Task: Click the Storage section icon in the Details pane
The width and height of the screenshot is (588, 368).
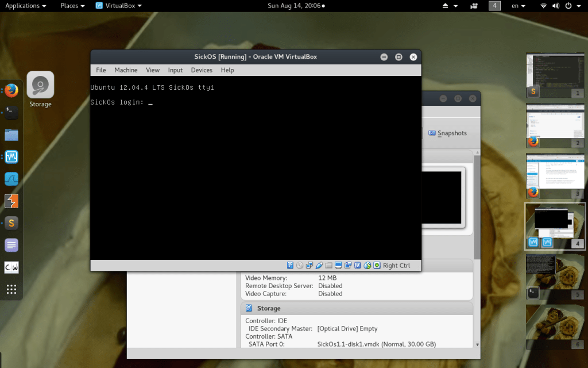Action: pos(248,308)
